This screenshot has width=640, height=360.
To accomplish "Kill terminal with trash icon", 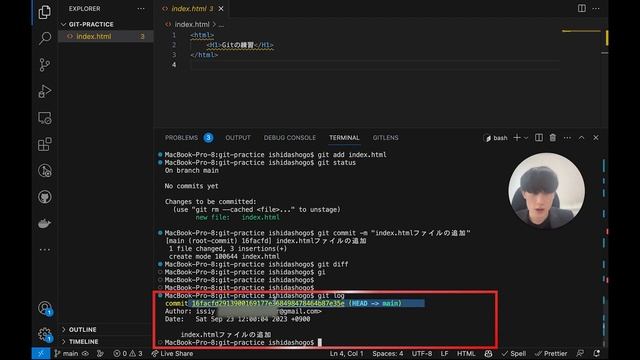I will click(x=553, y=138).
